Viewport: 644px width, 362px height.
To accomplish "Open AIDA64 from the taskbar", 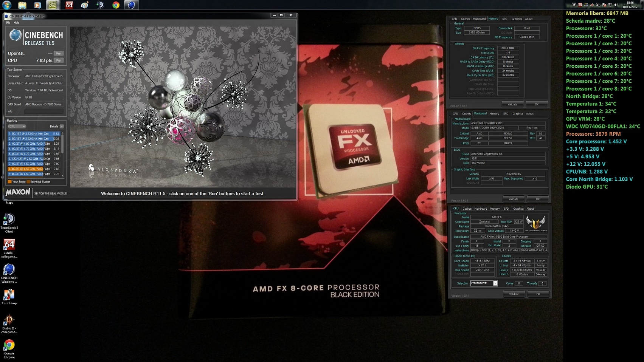I will pyautogui.click(x=69, y=5).
